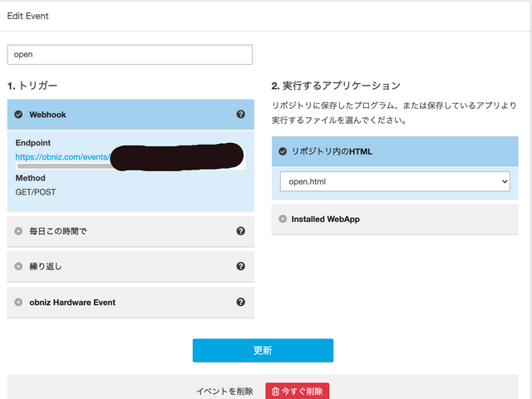Click the 'Method' label

pyautogui.click(x=30, y=178)
